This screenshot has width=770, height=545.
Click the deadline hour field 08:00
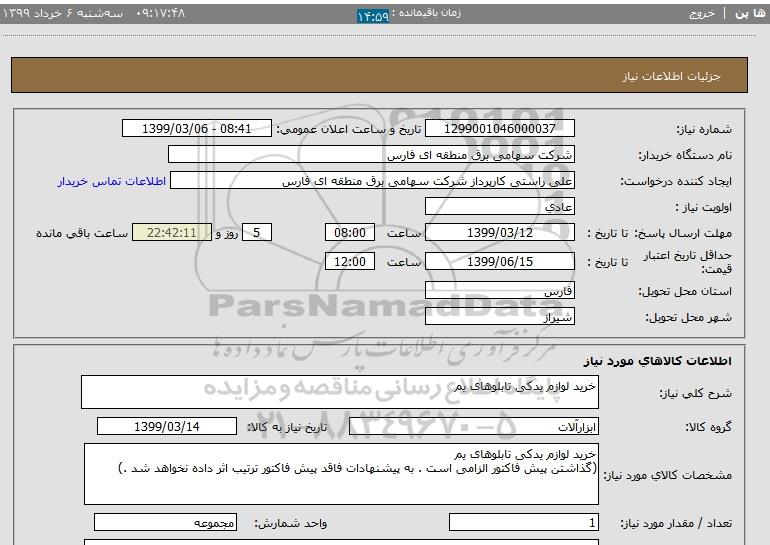(350, 233)
